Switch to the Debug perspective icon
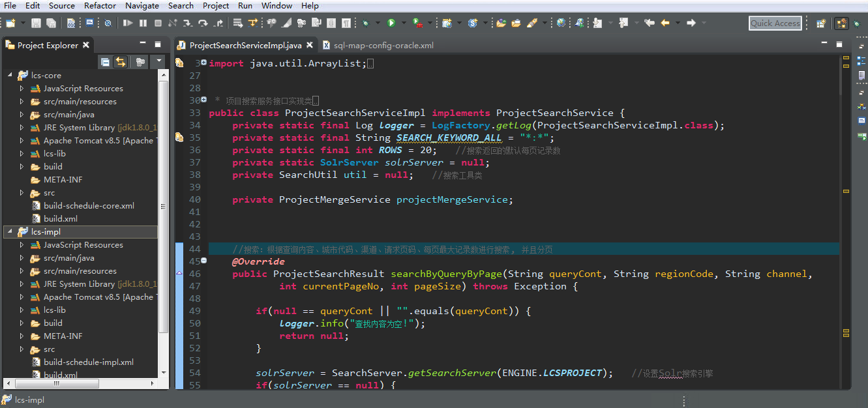 [857, 23]
